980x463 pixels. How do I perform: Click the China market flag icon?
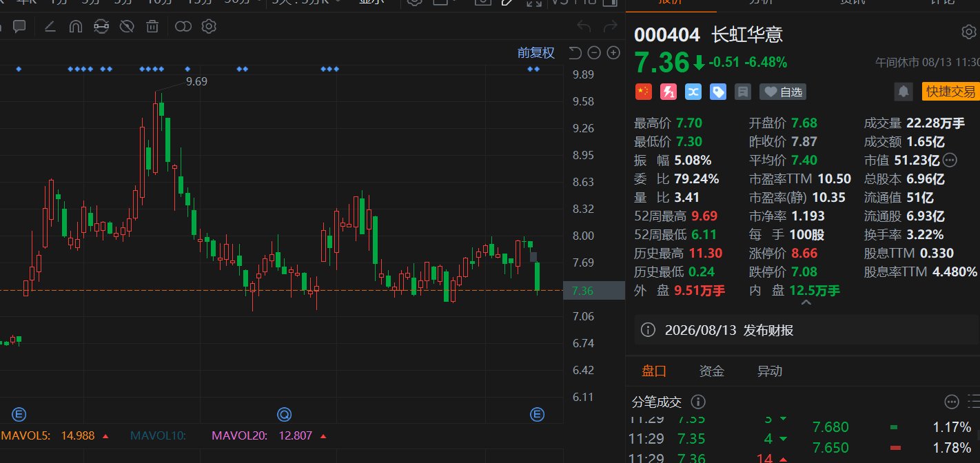(x=642, y=92)
